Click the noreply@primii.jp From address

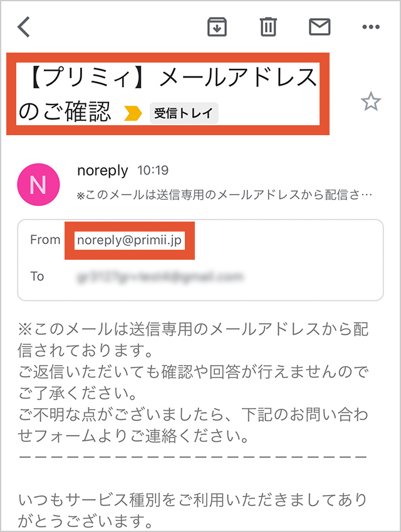click(129, 240)
